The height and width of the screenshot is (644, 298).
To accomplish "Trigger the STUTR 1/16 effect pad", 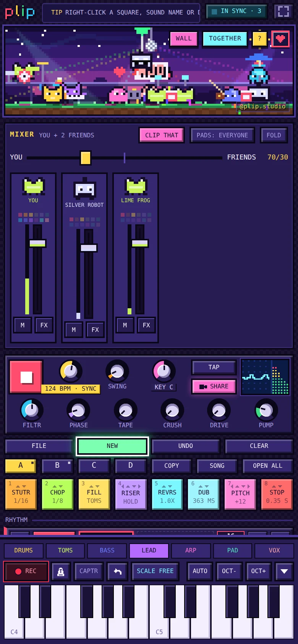I will [21, 494].
